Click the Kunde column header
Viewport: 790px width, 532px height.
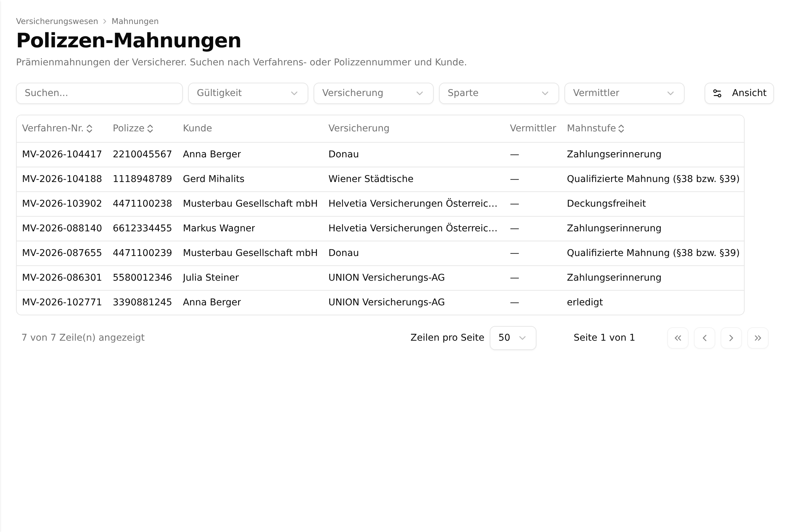[x=197, y=129]
